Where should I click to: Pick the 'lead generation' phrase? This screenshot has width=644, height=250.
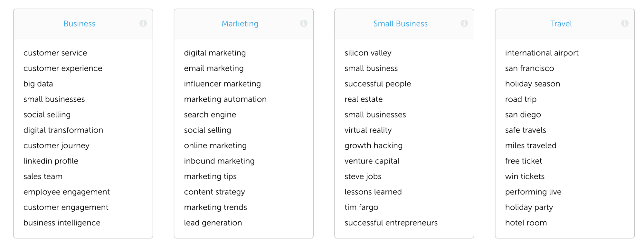213,223
